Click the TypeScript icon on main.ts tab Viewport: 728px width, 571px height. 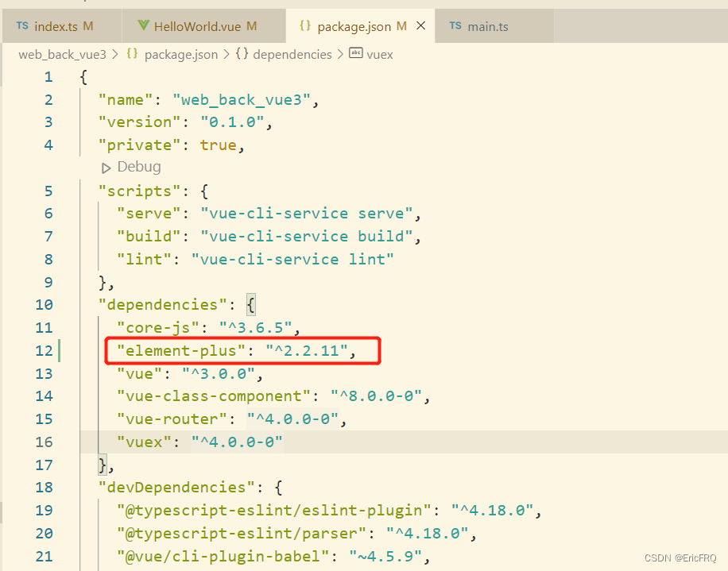[455, 26]
